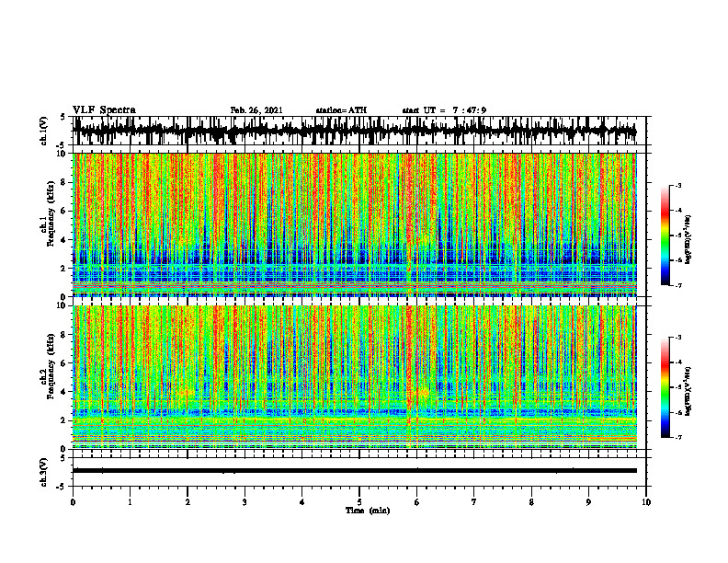Click the ch.2 frequency axis "2" tick label
Screen dimensions: 728x563
pos(63,420)
